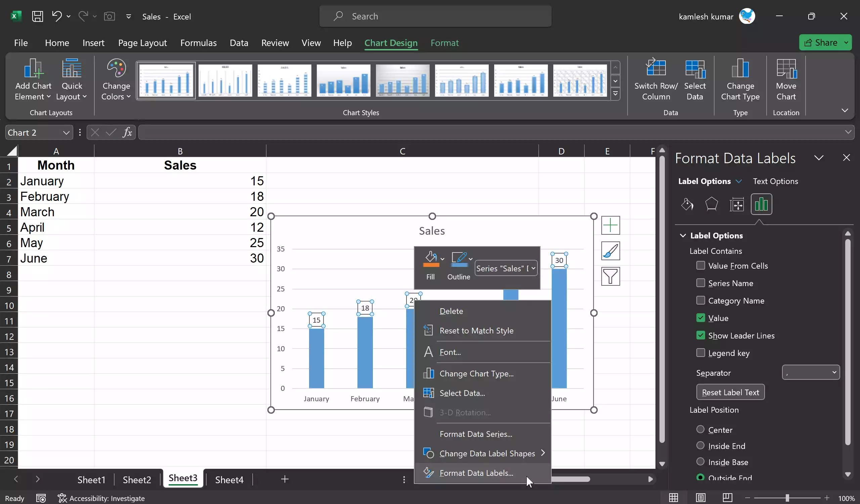860x504 pixels.
Task: Switch to the Format ribbon tab
Action: [x=445, y=43]
